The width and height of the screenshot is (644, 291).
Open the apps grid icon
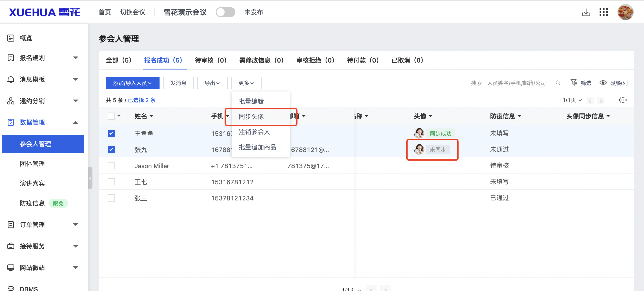coord(604,12)
